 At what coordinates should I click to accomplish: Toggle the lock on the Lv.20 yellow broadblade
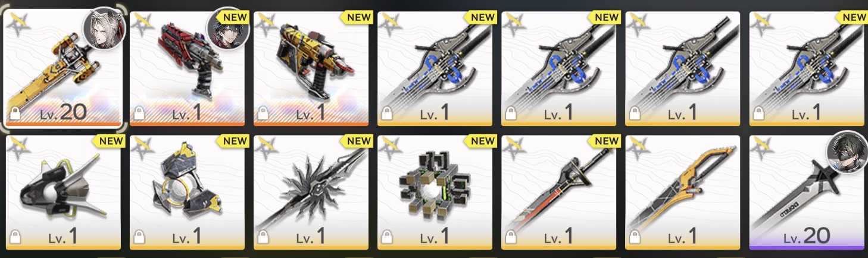pos(15,114)
